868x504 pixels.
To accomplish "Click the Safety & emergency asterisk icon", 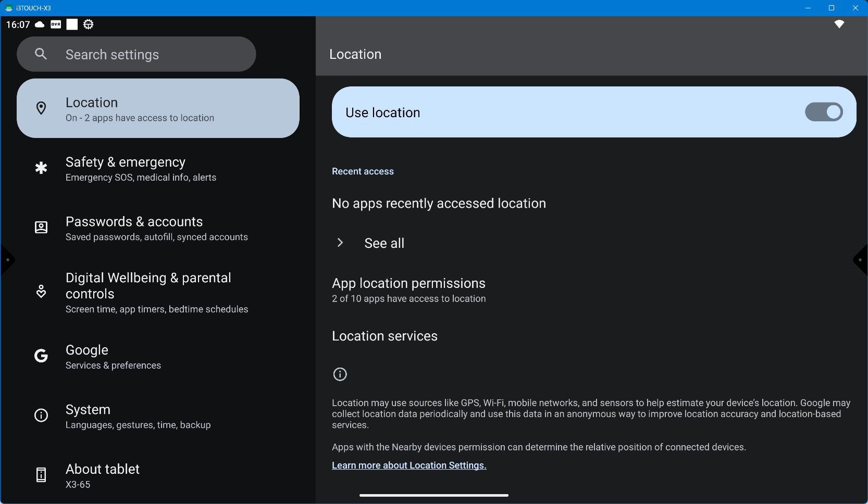I will 41,168.
